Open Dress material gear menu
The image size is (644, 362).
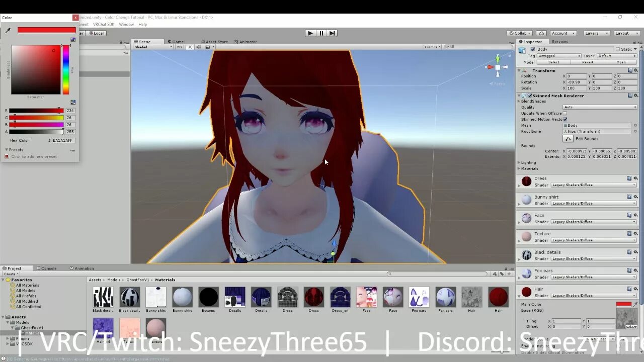point(635,178)
